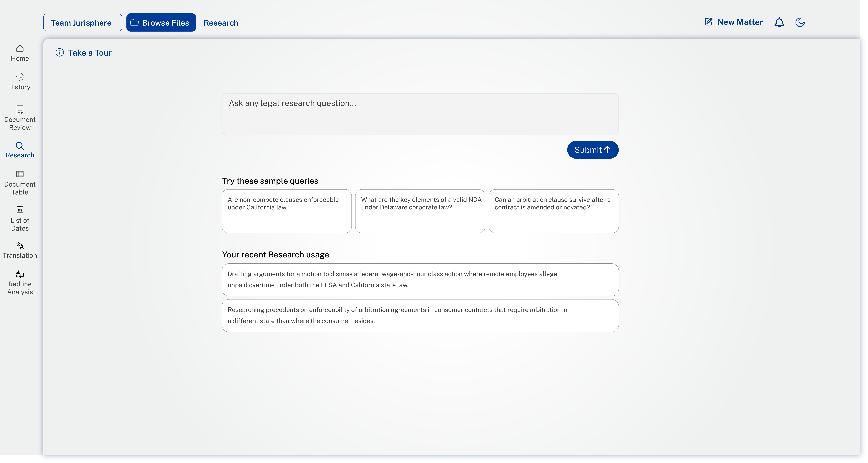Create a New Matter
Screen dimensions: 868x463
tap(734, 22)
